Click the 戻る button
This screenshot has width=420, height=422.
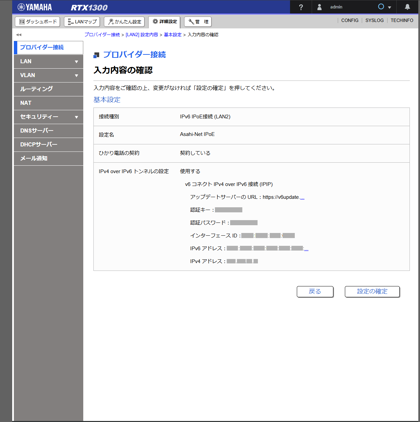click(315, 292)
